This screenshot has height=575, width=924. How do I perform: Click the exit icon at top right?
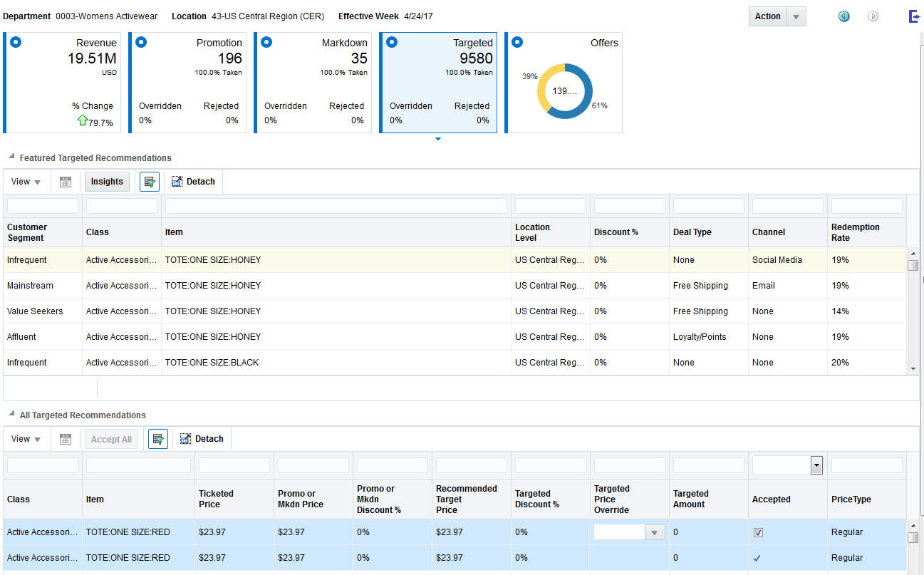[914, 16]
